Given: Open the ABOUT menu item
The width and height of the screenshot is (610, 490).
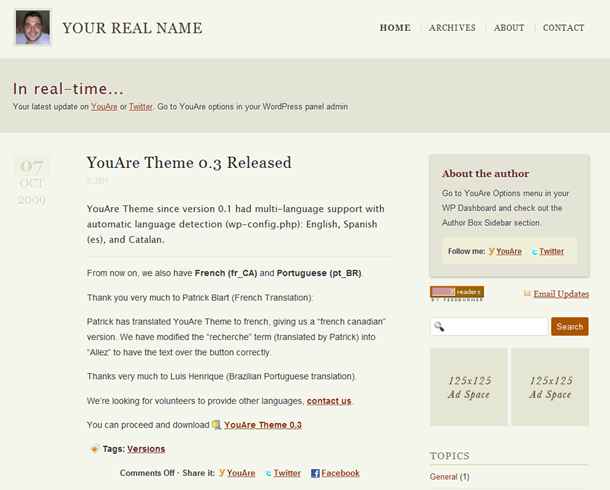Looking at the screenshot, I should pos(509,28).
